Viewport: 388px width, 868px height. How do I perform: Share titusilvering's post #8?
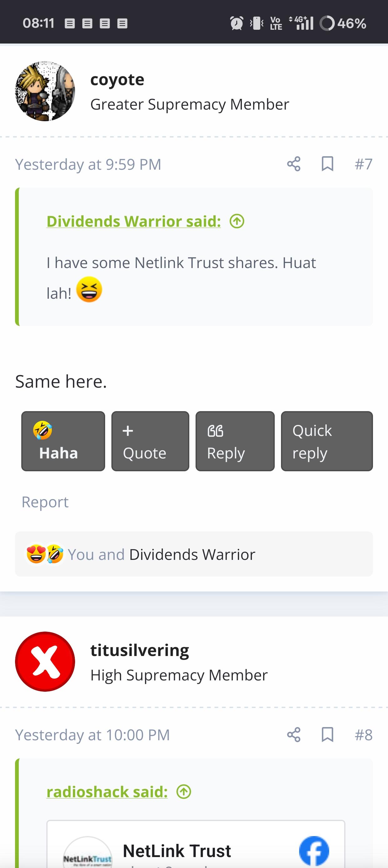pyautogui.click(x=294, y=735)
